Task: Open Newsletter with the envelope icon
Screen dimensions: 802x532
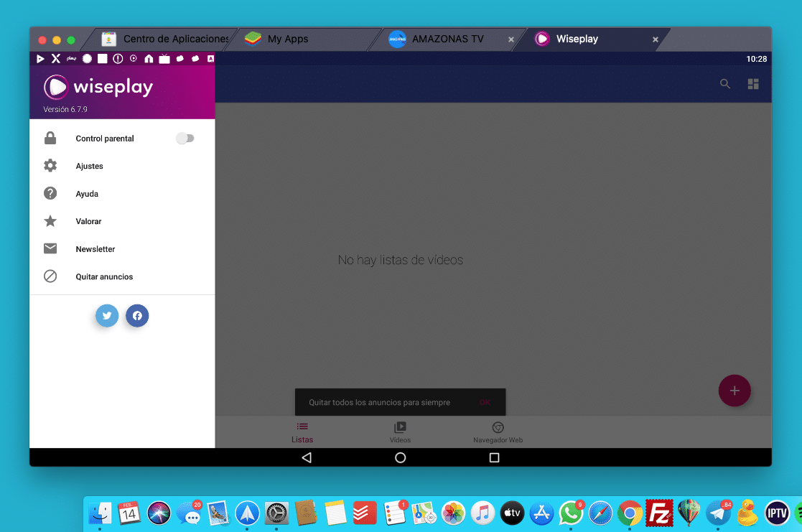Action: (50, 248)
